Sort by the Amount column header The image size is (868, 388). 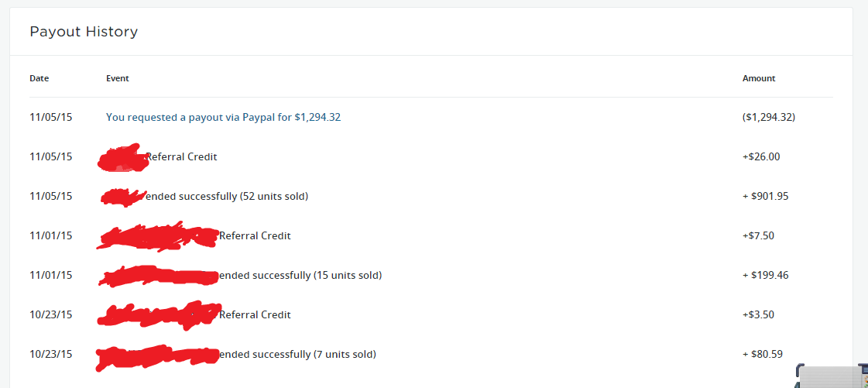pos(758,78)
